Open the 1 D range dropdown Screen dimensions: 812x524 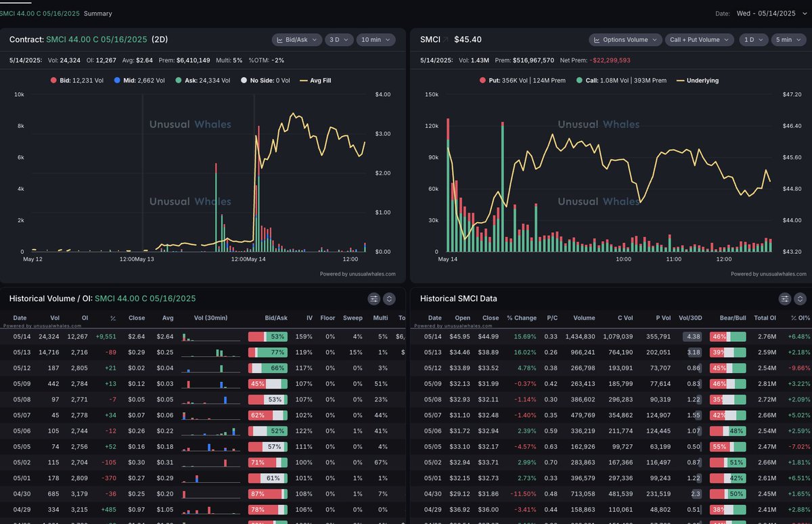coord(753,39)
